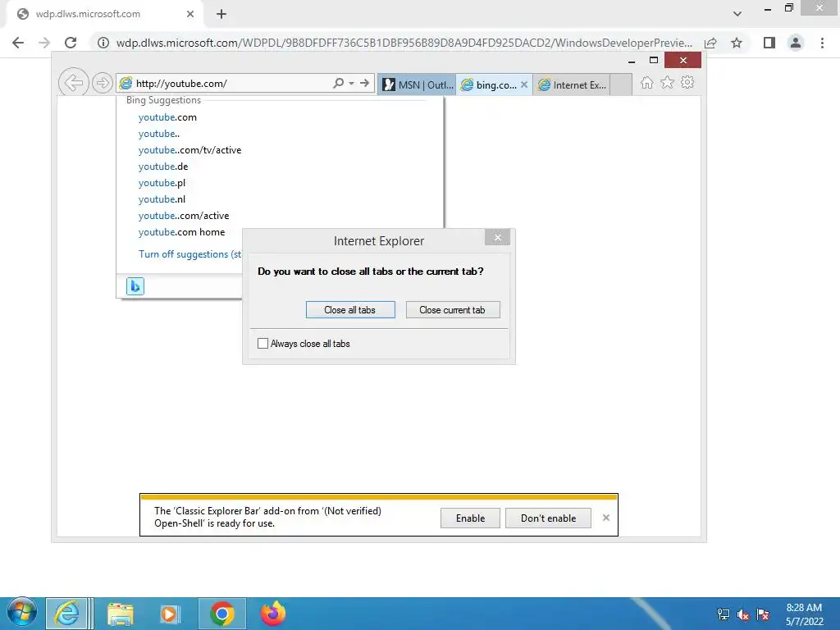Click Chrome back navigation arrow
Image resolution: width=840 pixels, height=630 pixels.
click(18, 43)
